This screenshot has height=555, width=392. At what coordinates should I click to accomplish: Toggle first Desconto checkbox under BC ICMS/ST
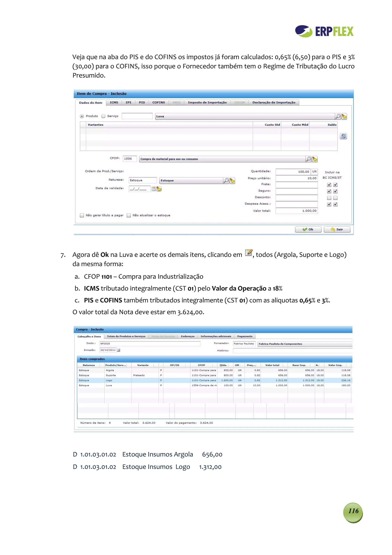329,198
